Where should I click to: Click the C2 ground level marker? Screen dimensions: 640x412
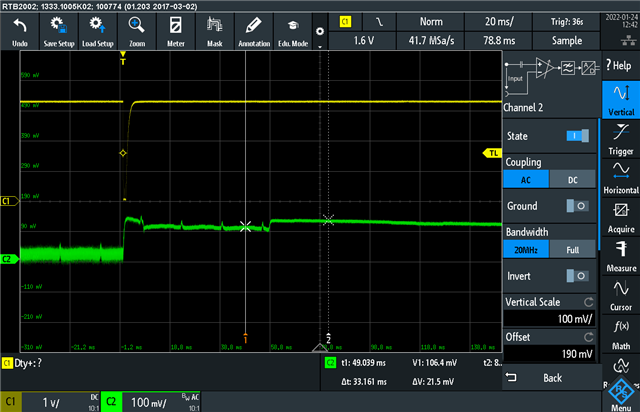point(9,259)
